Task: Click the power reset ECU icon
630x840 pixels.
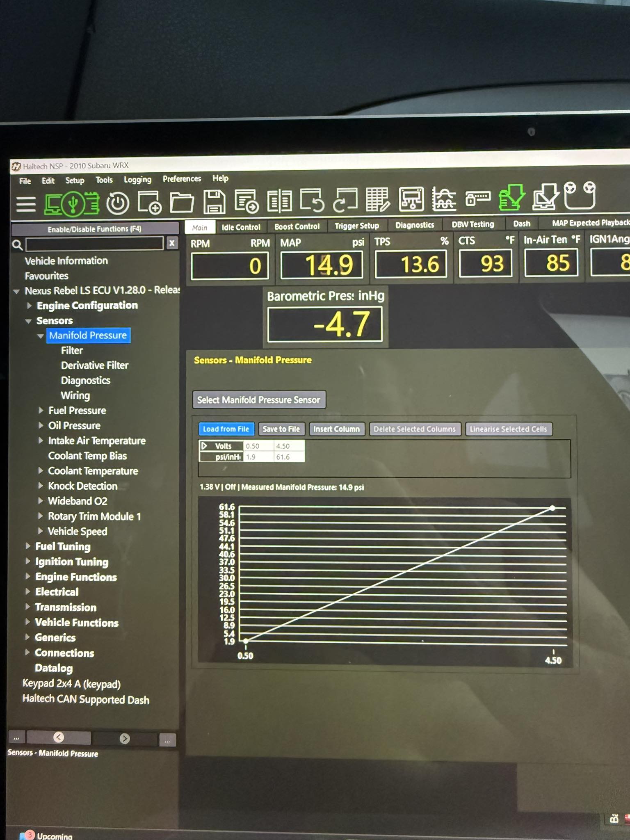Action: tap(118, 203)
